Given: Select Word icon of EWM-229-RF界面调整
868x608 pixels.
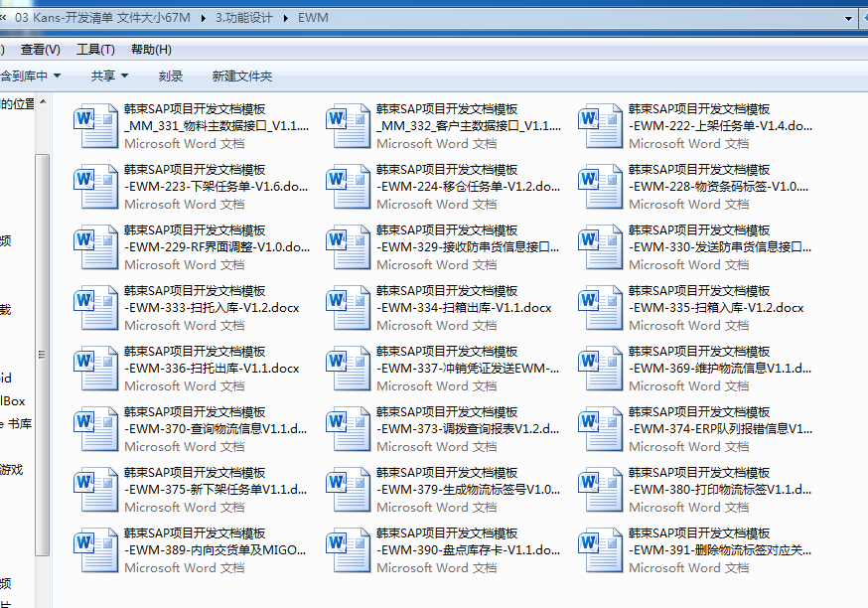Looking at the screenshot, I should pyautogui.click(x=95, y=247).
